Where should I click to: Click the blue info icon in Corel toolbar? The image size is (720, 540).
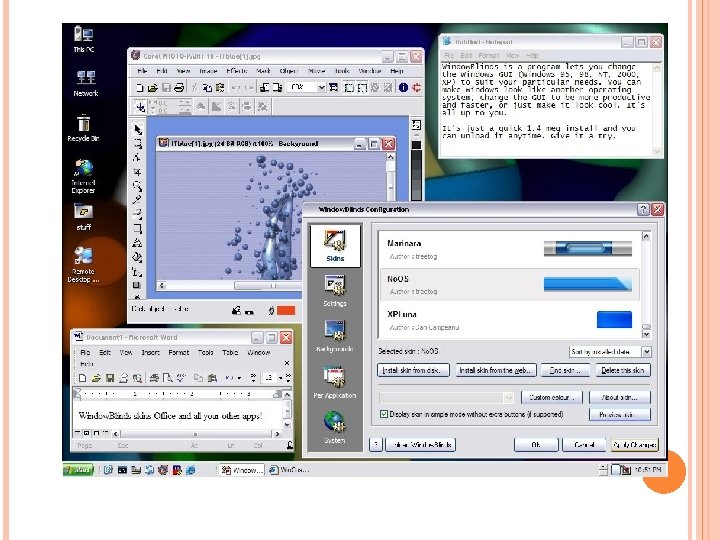pos(403,87)
